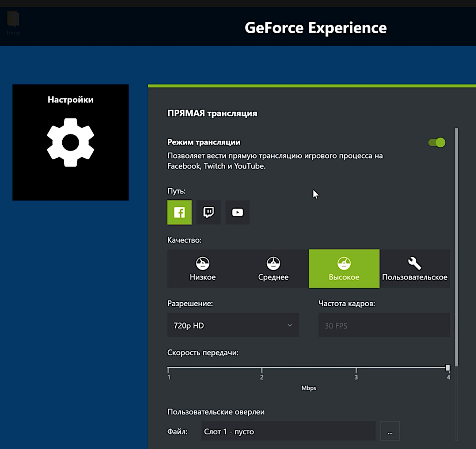The image size is (476, 449).
Task: Select Twitch as broadcast destination
Action: 208,212
